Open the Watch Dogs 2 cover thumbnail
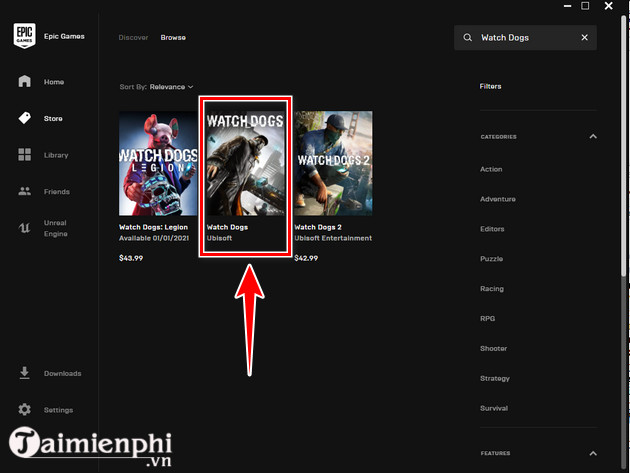 coord(333,163)
